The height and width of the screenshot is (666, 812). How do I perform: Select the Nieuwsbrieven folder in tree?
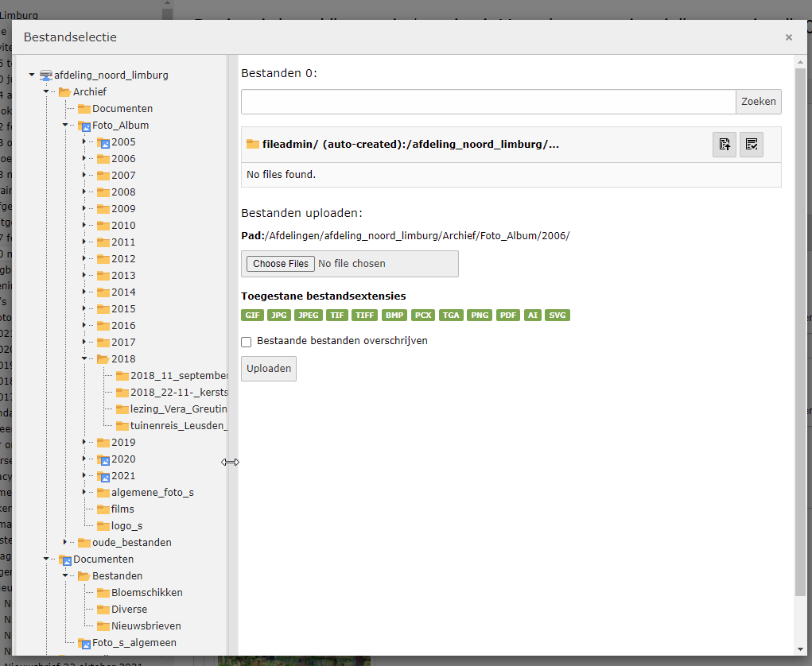tap(146, 626)
